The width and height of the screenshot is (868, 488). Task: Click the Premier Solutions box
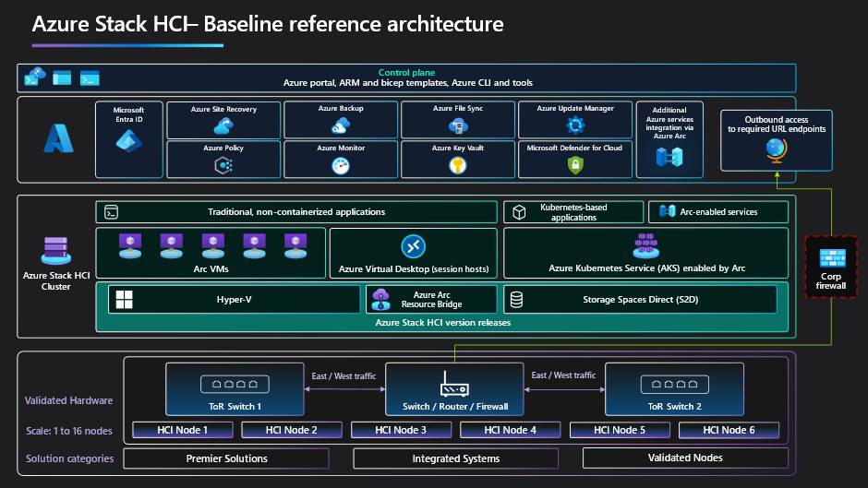click(226, 458)
